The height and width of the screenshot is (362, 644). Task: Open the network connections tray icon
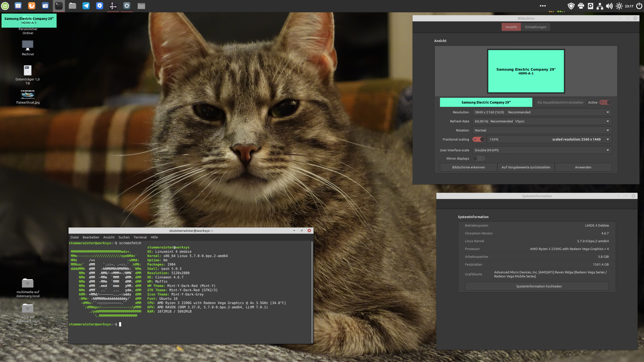(x=600, y=6)
